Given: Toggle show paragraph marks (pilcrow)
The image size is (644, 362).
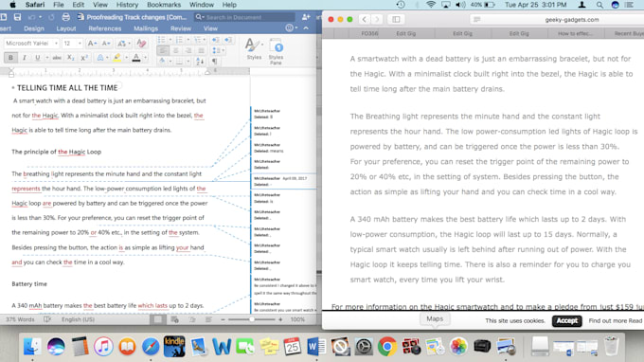Looking at the screenshot, I should coord(214,62).
